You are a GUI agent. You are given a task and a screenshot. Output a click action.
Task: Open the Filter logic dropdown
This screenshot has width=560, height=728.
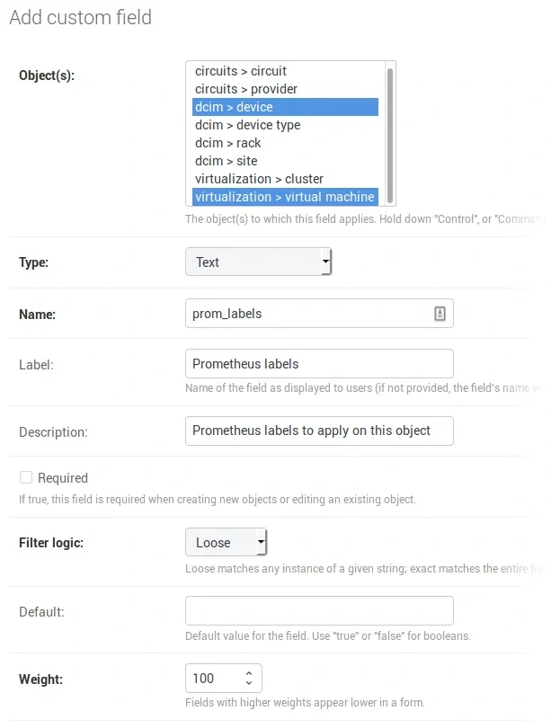click(x=227, y=543)
